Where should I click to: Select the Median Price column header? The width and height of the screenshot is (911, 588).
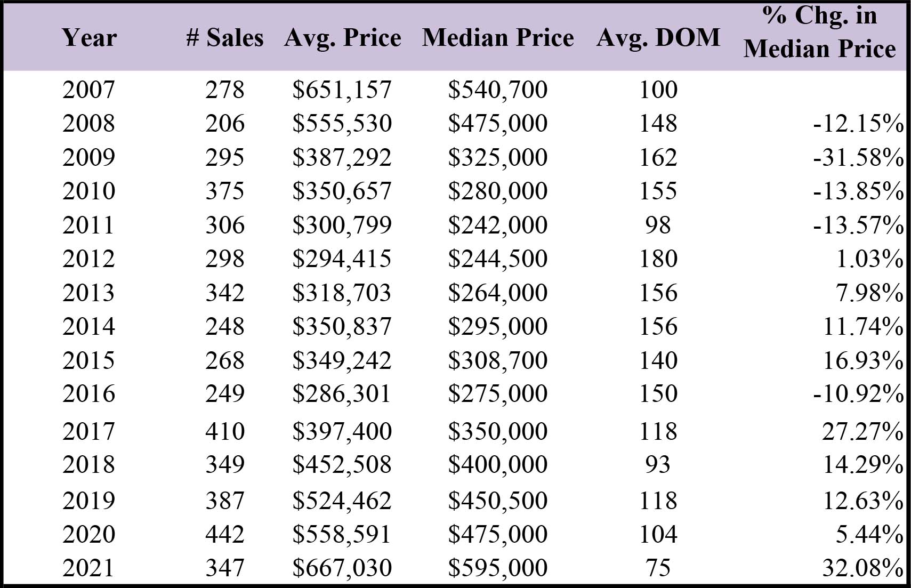click(498, 38)
